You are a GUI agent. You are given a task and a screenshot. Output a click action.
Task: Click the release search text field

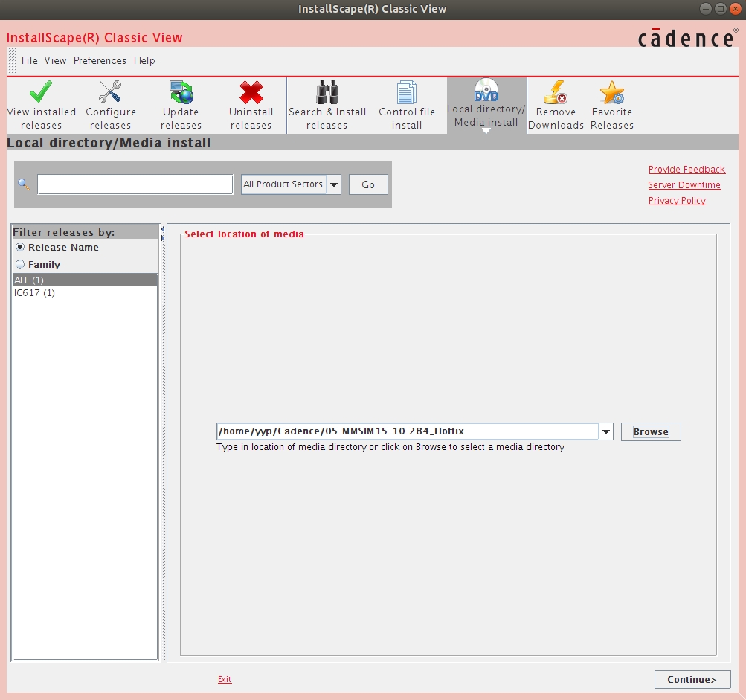click(135, 184)
